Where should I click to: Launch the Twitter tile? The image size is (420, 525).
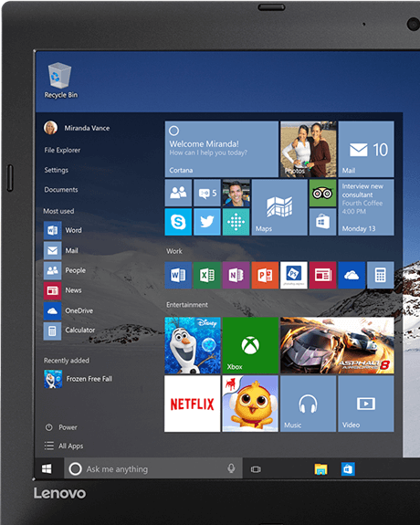click(207, 222)
